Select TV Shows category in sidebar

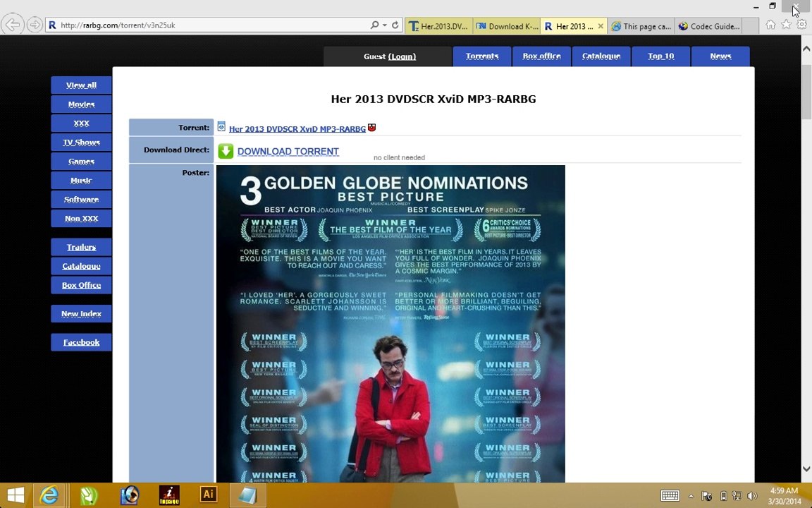pyautogui.click(x=81, y=142)
